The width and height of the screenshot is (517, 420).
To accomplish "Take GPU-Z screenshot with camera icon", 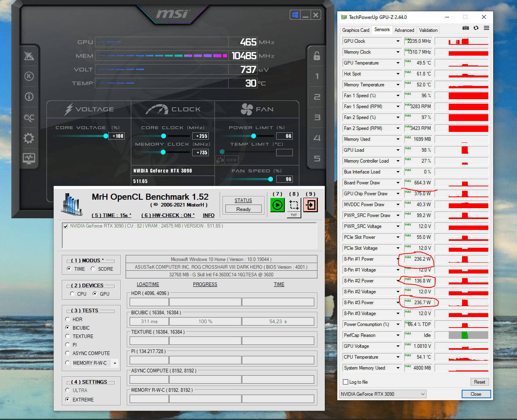I will tap(466, 28).
